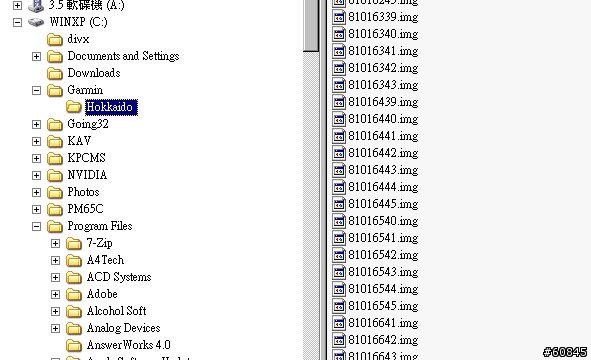Expand the Photos folder node
Viewport: 591px width, 360px height.
36,192
